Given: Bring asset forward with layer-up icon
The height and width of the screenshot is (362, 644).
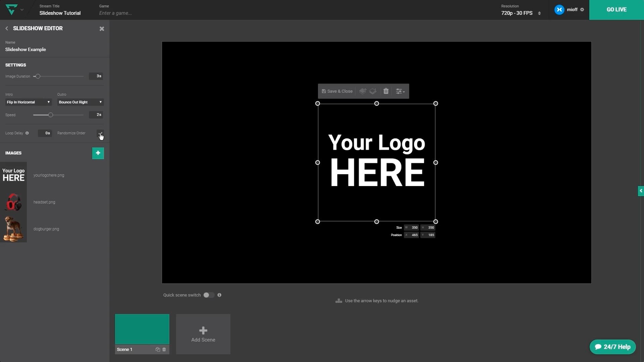Looking at the screenshot, I should coord(363,91).
